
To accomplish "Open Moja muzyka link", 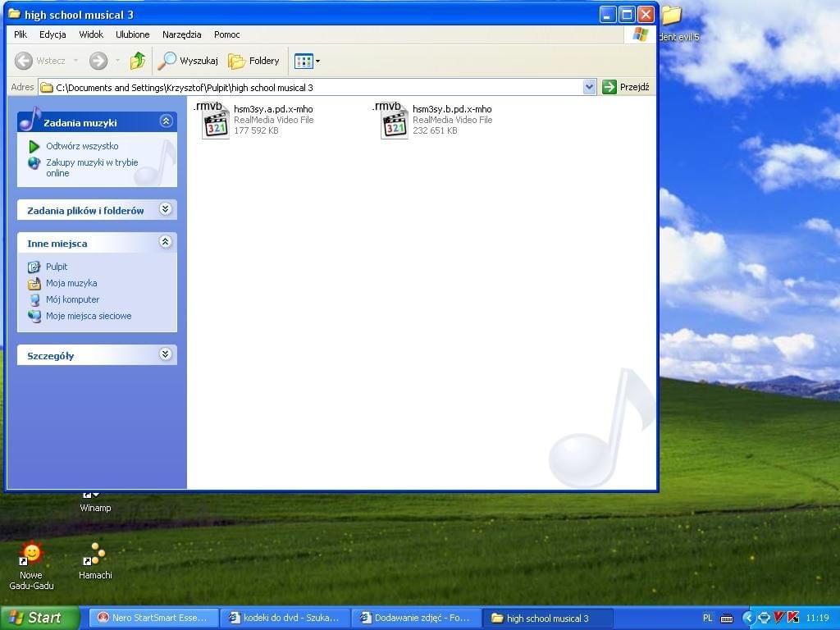I will pos(71,283).
